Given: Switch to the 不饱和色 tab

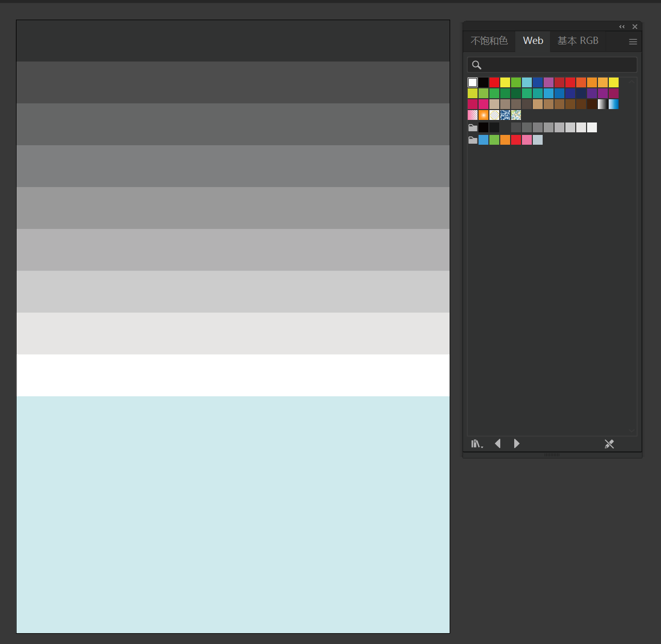Looking at the screenshot, I should tap(489, 41).
